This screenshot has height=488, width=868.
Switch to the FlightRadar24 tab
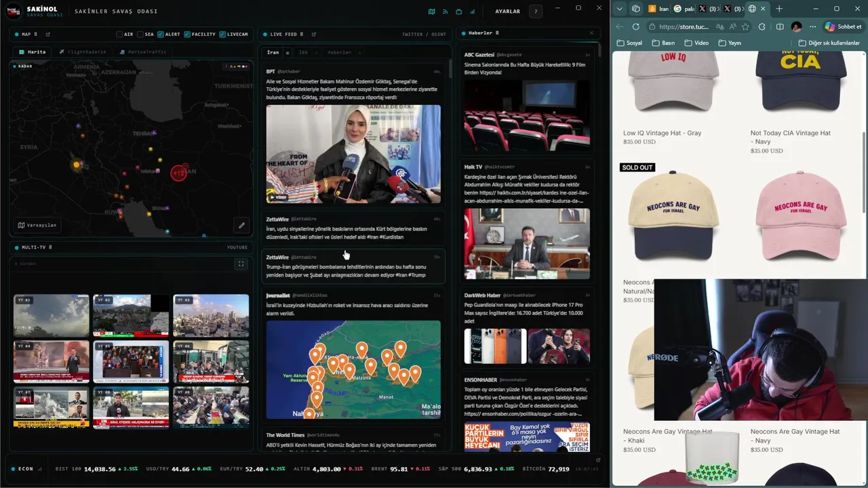[x=83, y=52]
